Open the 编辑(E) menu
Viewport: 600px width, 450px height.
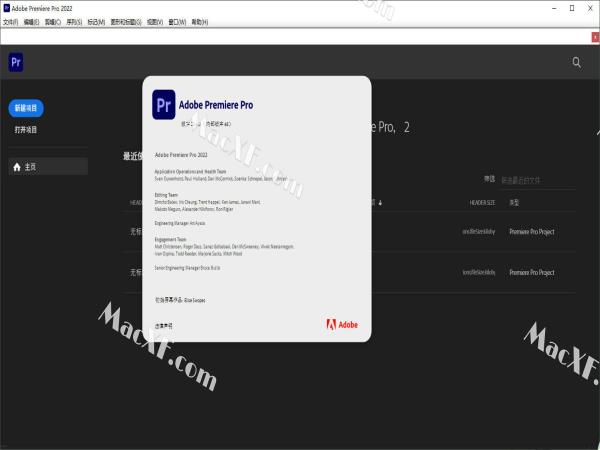30,21
